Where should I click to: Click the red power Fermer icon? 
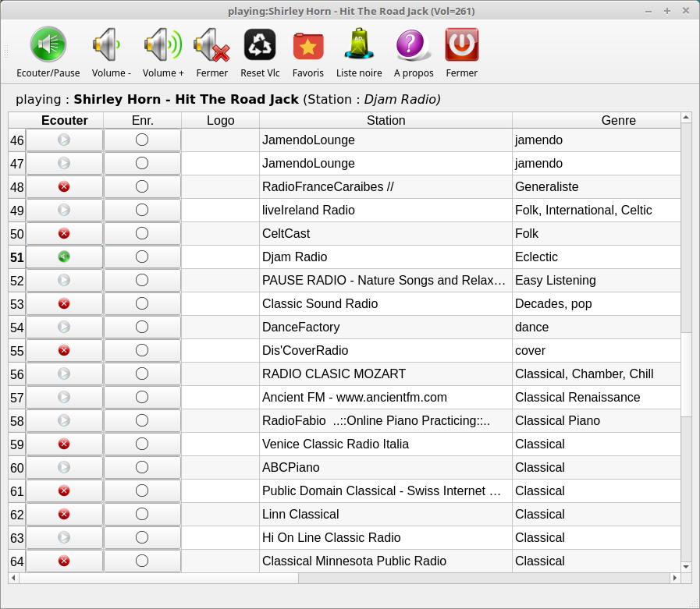click(462, 44)
